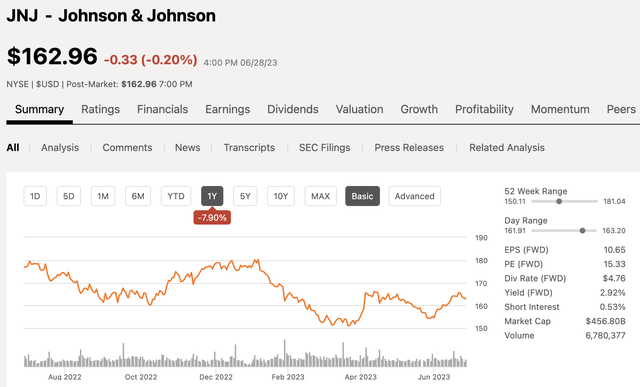Open the Ratings tab

coord(100,109)
